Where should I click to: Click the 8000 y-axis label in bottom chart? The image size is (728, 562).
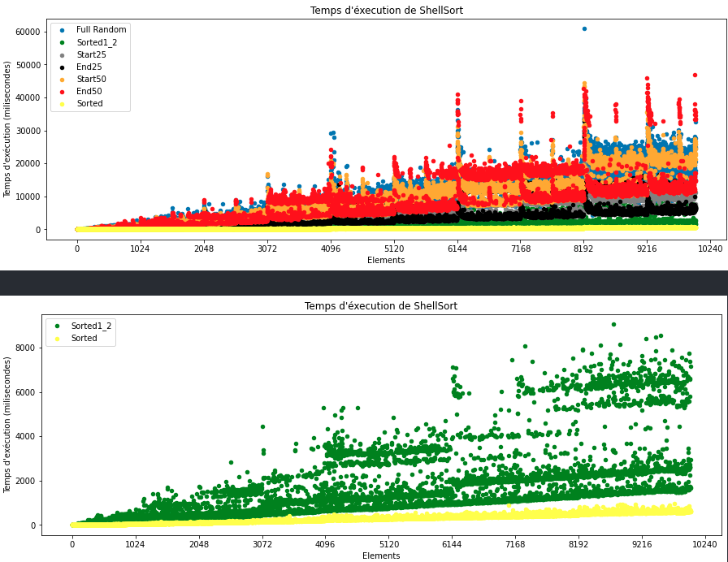coord(27,348)
